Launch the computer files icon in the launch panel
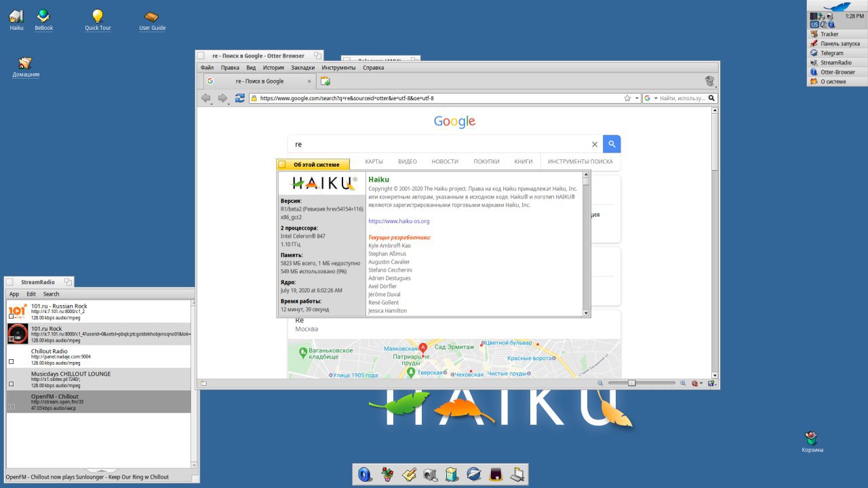Image resolution: width=868 pixels, height=488 pixels. tap(517, 474)
